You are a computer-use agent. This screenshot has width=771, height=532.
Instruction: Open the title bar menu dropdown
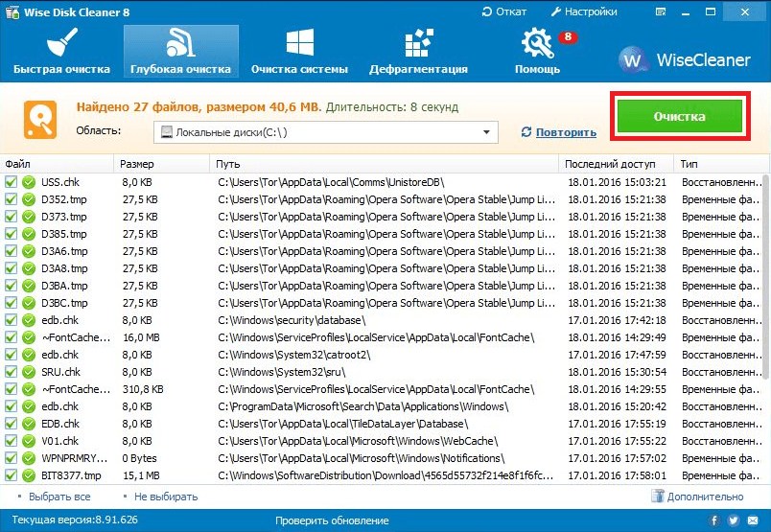click(x=670, y=12)
